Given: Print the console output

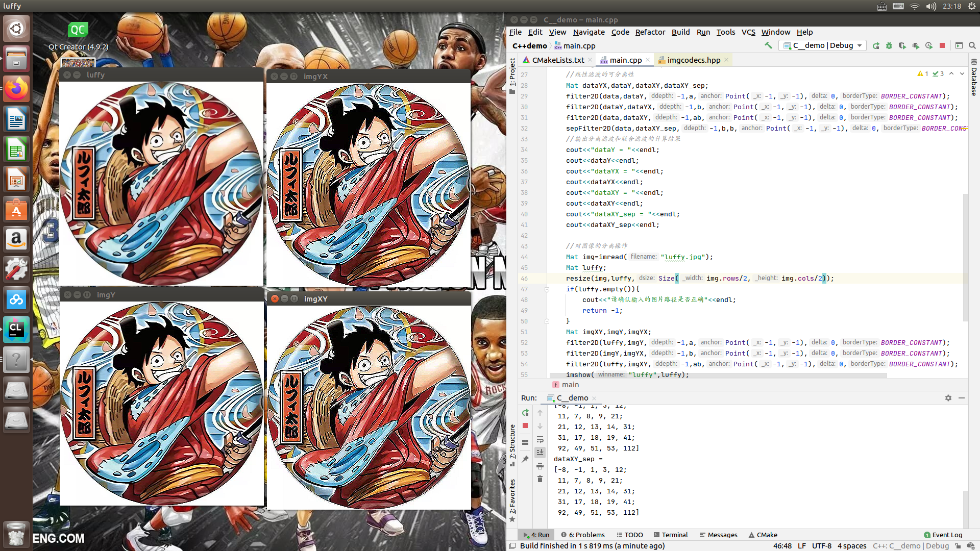Looking at the screenshot, I should click(x=540, y=466).
